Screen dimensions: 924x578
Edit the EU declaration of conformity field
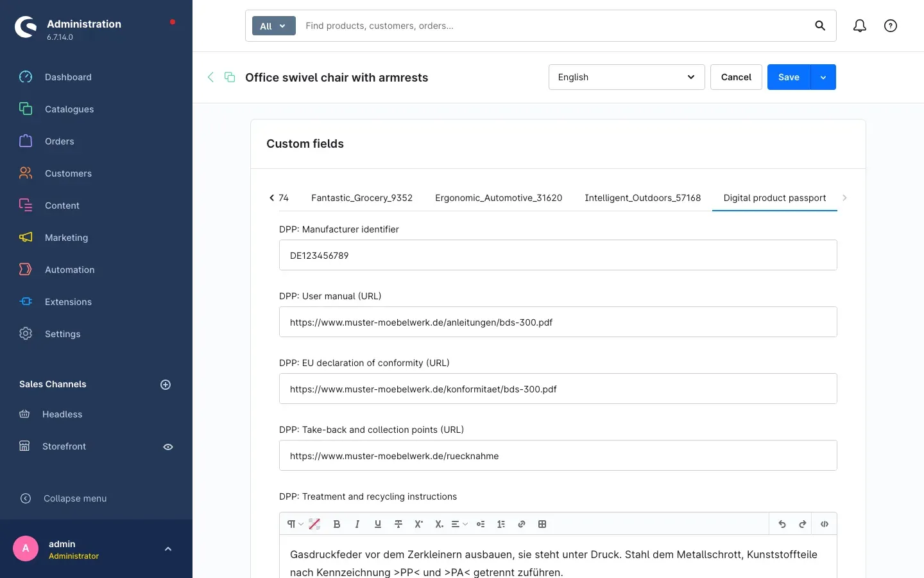click(558, 389)
